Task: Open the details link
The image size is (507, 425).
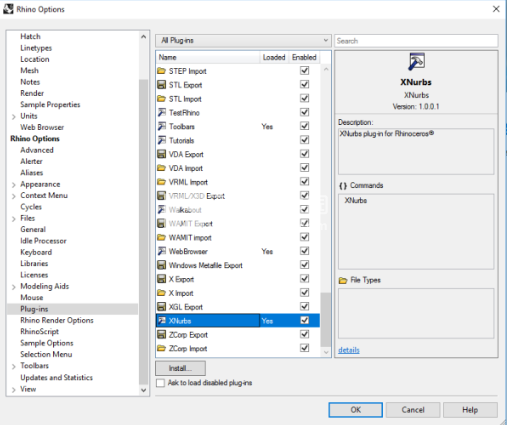Action: coord(349,350)
